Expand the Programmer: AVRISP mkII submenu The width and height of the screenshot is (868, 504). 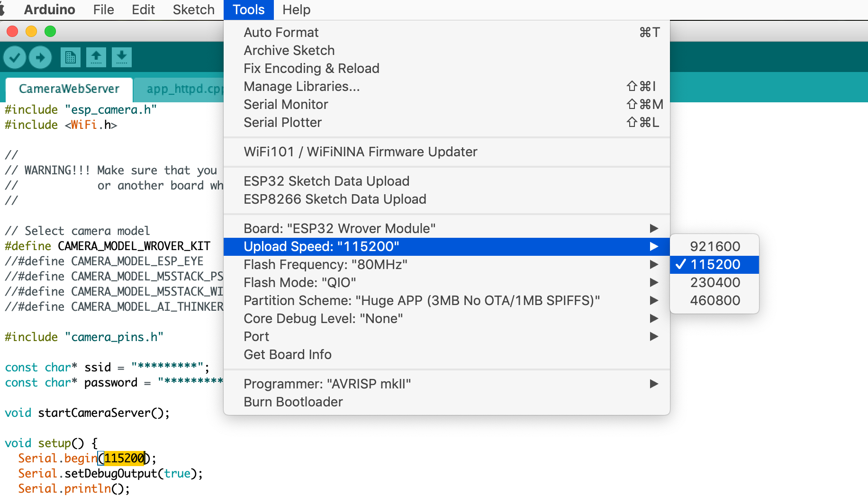pyautogui.click(x=446, y=384)
